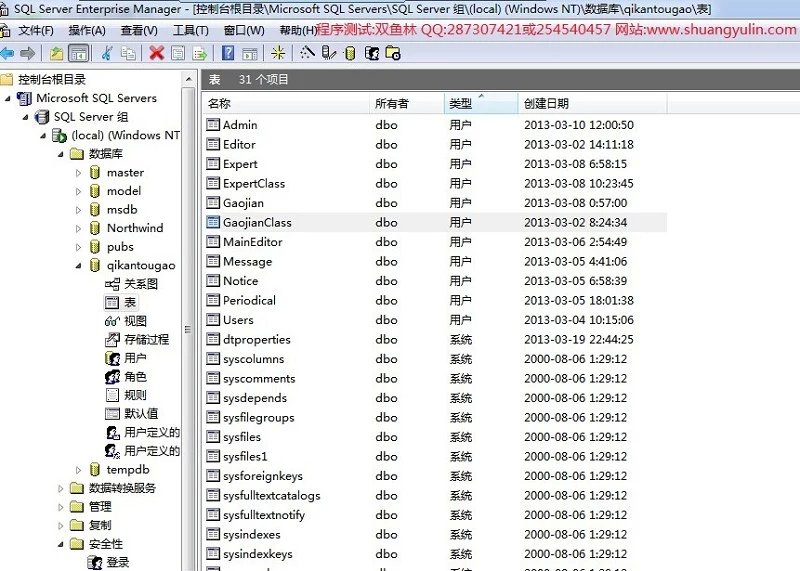
Task: Click the table icon beside Gaojian row
Action: coord(213,203)
